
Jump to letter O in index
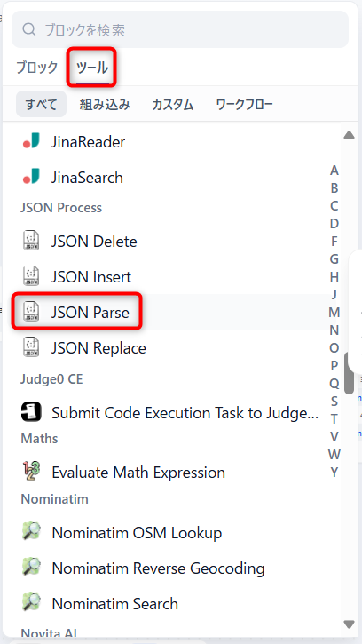coord(334,348)
